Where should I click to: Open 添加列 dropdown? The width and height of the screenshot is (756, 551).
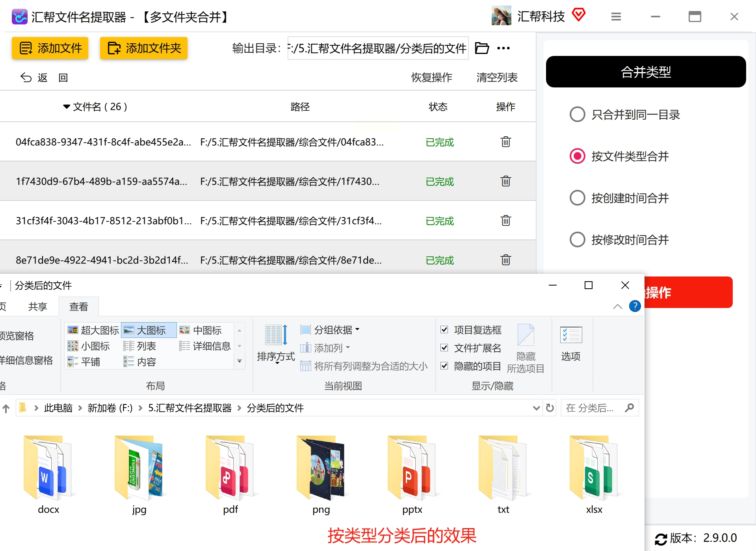[x=325, y=348]
